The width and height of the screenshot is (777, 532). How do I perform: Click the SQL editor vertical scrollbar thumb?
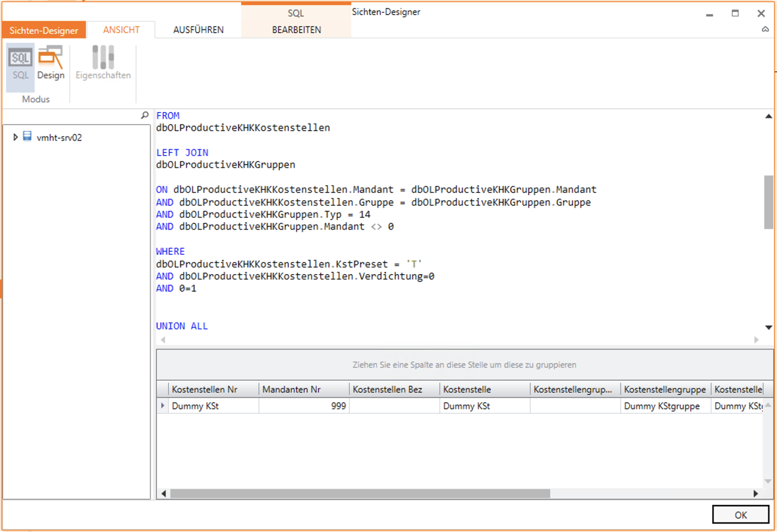768,202
